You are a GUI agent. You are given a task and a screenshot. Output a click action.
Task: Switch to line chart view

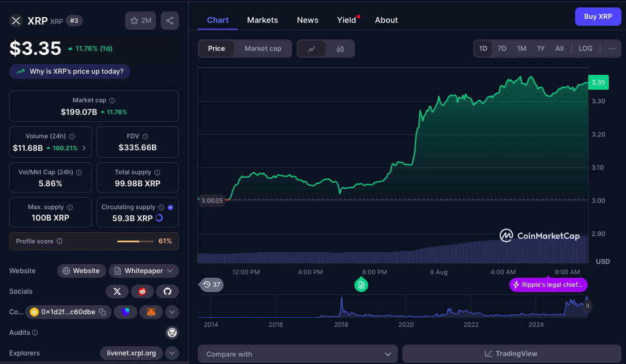pyautogui.click(x=312, y=49)
